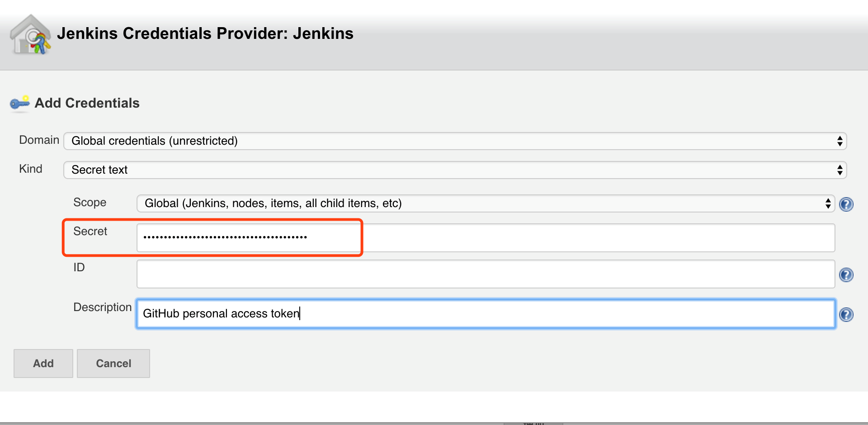Click the Scope dropdown arrows
This screenshot has width=868, height=425.
(x=828, y=203)
